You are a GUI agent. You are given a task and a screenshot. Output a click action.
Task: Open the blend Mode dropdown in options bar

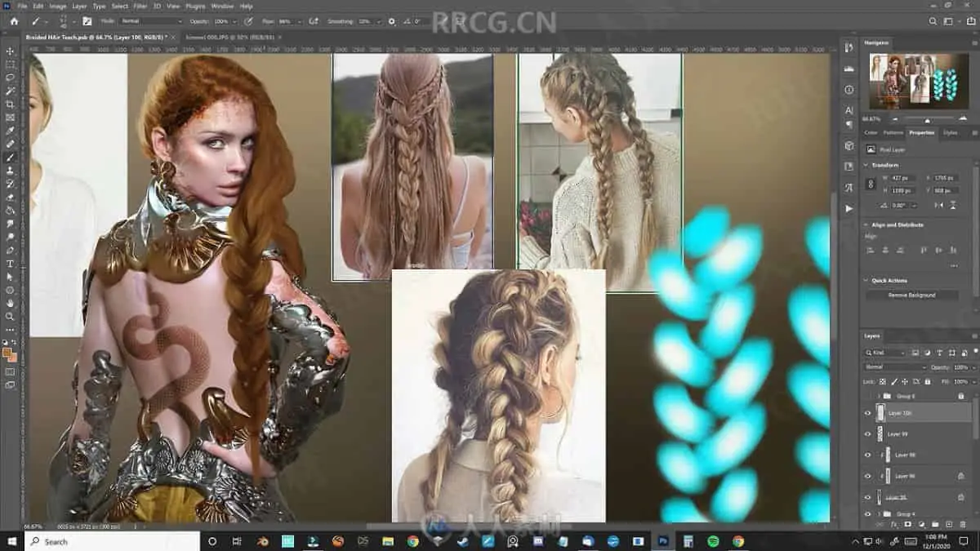(x=151, y=20)
